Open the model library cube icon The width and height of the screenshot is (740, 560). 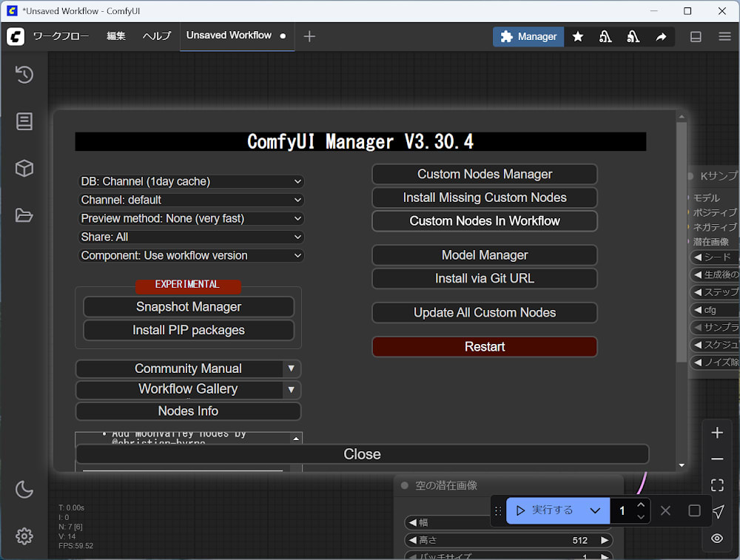tap(24, 168)
